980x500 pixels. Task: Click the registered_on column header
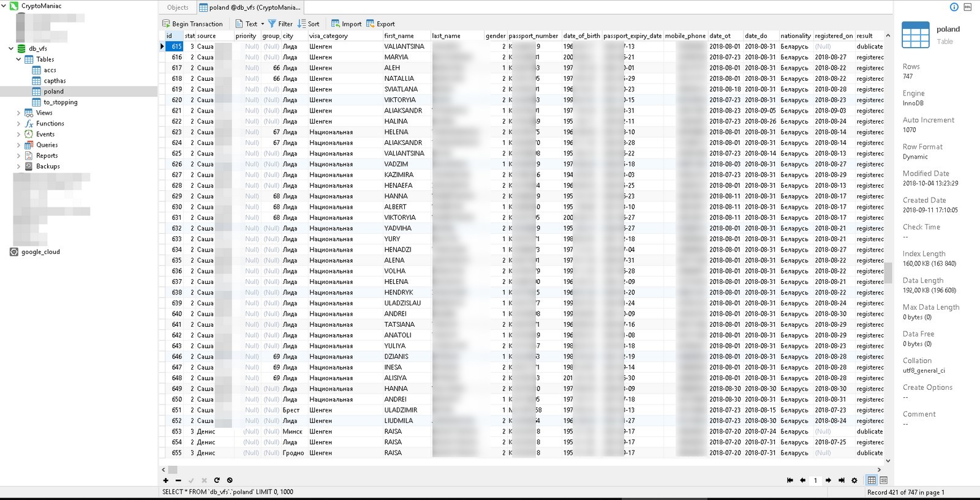pos(834,35)
